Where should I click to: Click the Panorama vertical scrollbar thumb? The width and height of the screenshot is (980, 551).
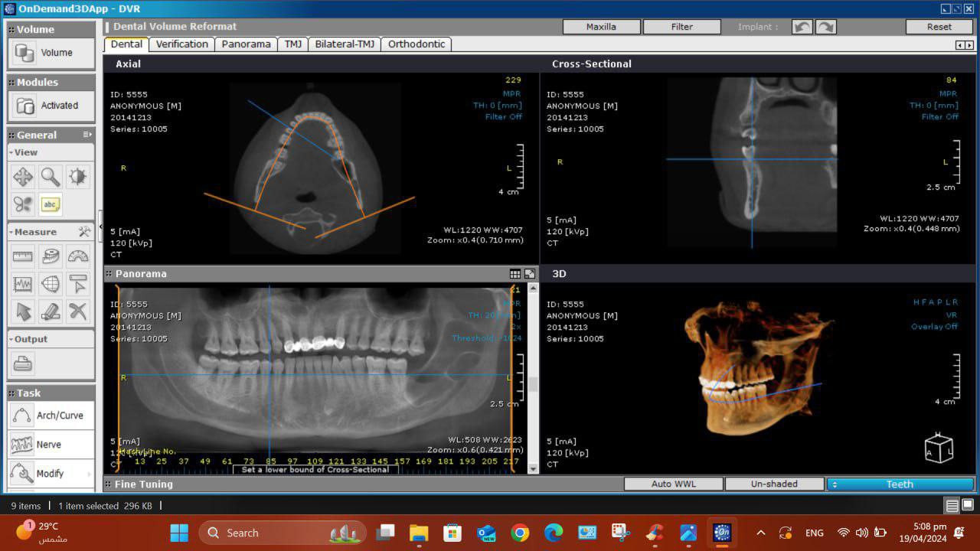click(533, 384)
